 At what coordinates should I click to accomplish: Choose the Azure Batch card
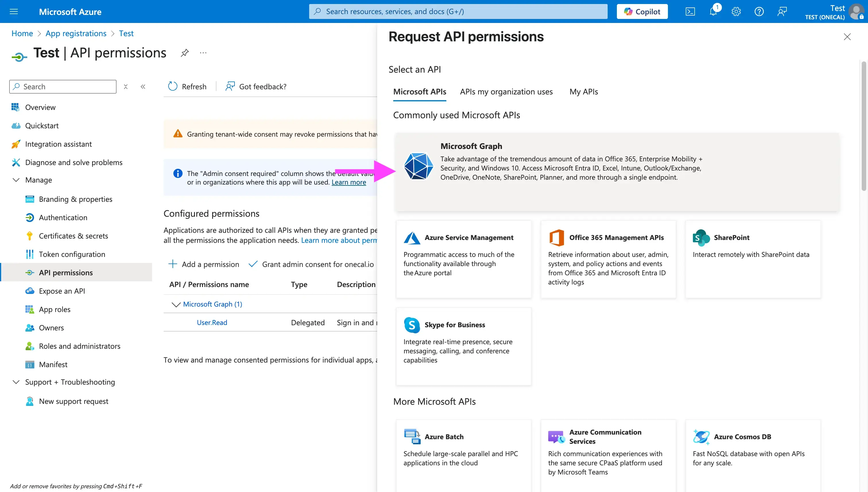tap(464, 456)
